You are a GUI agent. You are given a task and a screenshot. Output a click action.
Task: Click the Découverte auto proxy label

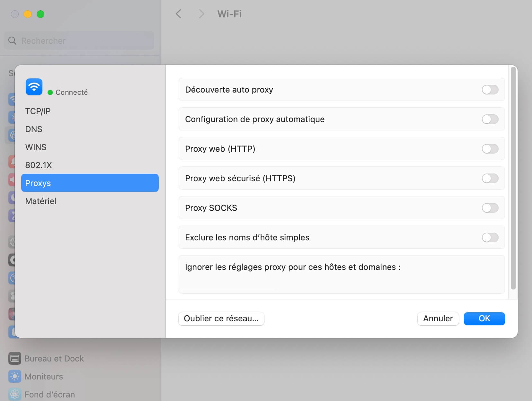pos(229,90)
